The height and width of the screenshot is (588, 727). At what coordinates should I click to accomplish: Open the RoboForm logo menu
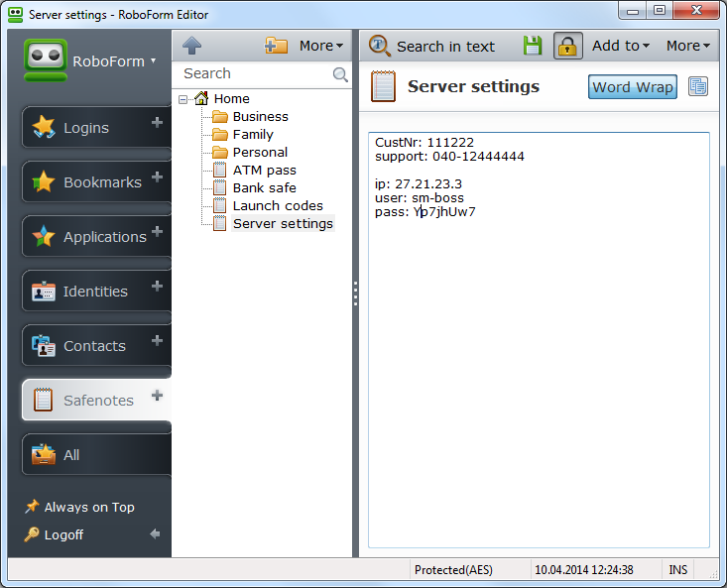90,60
